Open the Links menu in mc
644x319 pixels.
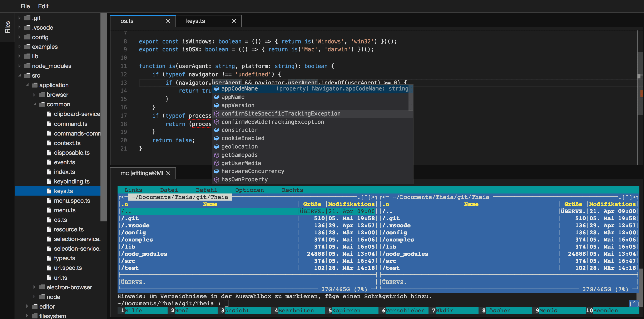(133, 190)
